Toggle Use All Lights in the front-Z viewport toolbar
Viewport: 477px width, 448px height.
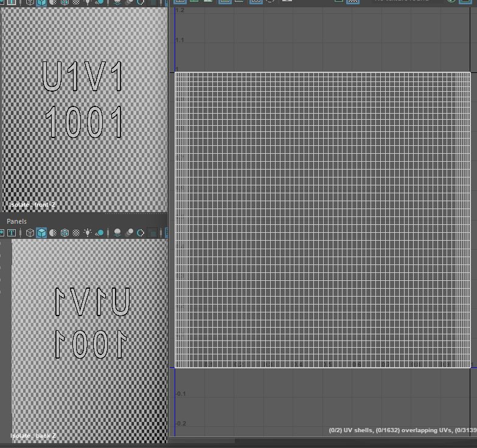click(88, 2)
